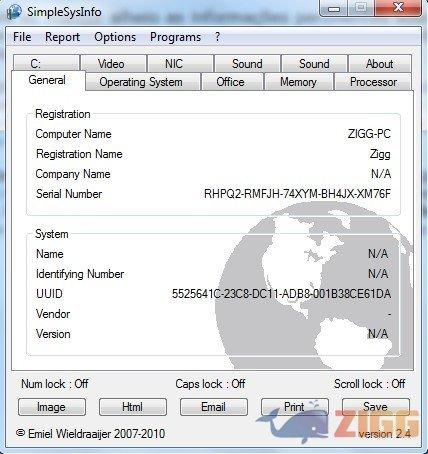Open the first Sound tab
Viewport: 428px width, 454px height.
(247, 63)
